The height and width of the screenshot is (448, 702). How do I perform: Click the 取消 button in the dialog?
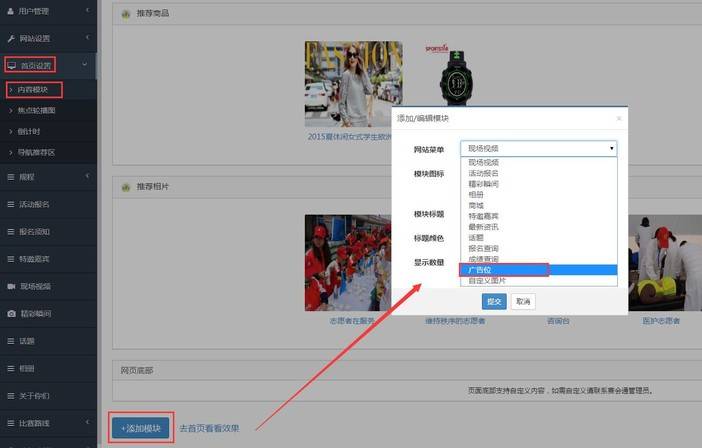pos(522,301)
